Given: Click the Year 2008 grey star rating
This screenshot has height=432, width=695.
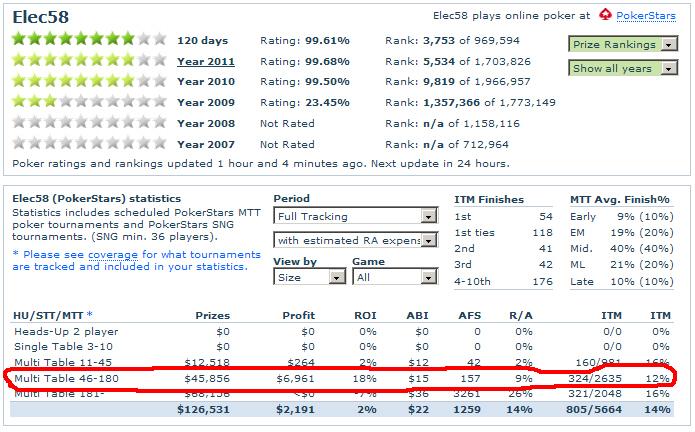Looking at the screenshot, I should [x=89, y=122].
